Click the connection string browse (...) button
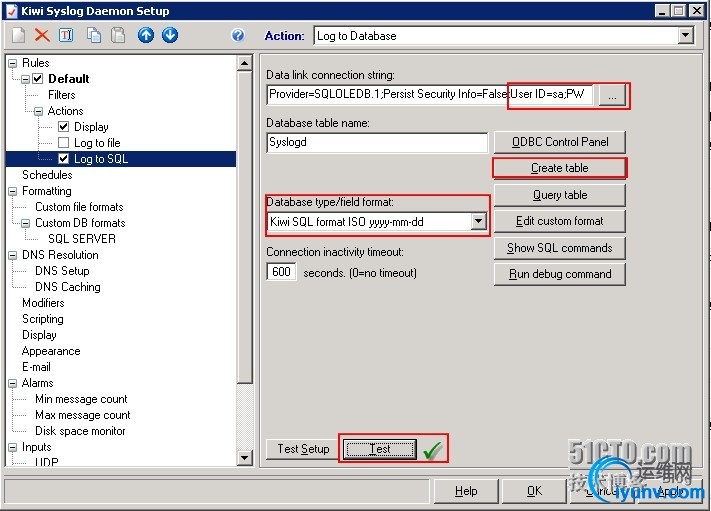This screenshot has height=511, width=711. click(612, 96)
